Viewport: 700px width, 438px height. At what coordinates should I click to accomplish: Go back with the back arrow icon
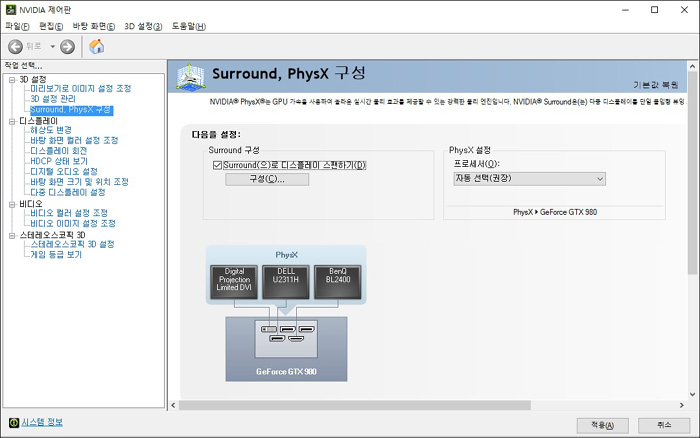click(15, 46)
